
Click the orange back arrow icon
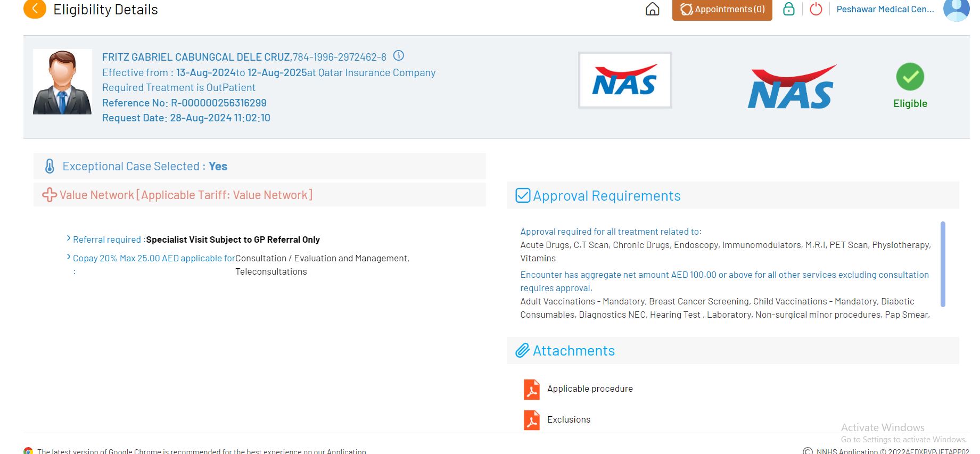[x=35, y=9]
